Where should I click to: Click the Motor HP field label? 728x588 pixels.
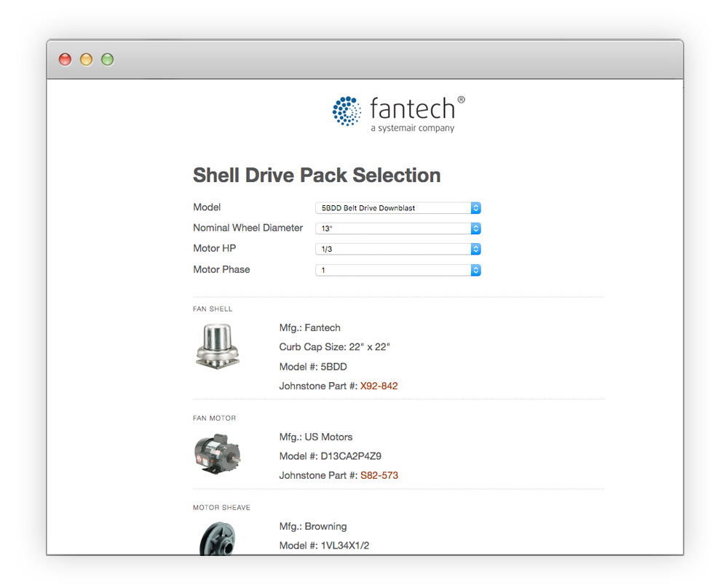(215, 248)
